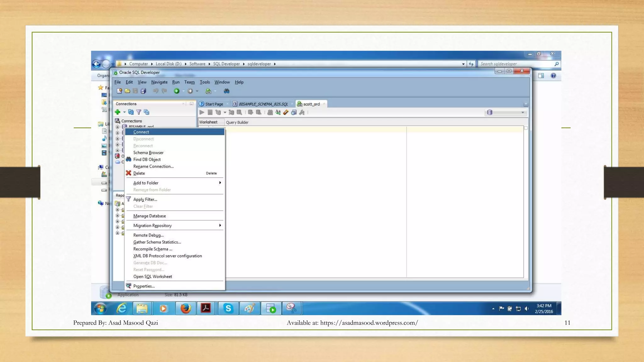Open the Navigate menu

pyautogui.click(x=159, y=82)
